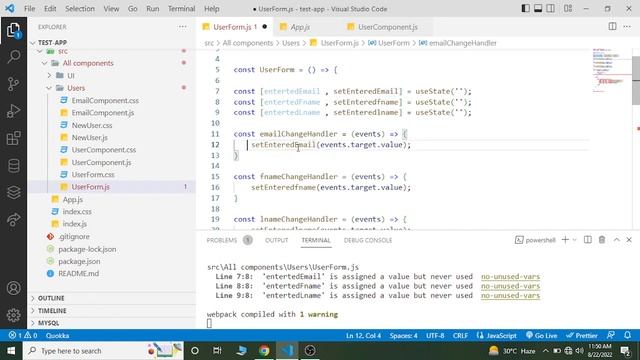This screenshot has height=360, width=640.
Task: Open editor more actions menu
Action: 627,27
